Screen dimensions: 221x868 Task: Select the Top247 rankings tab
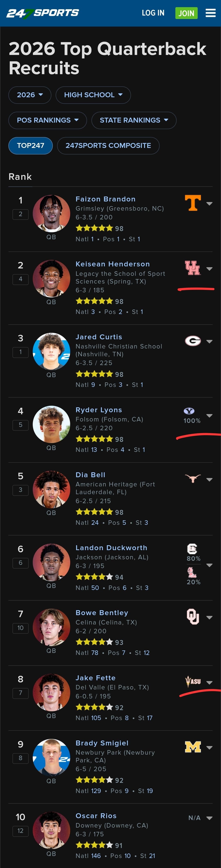click(30, 146)
